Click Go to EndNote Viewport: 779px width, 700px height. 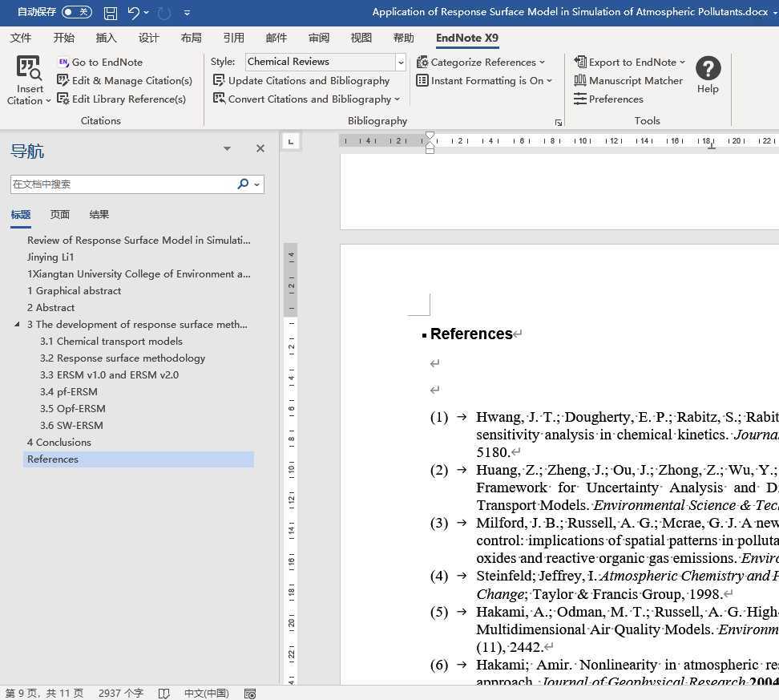pos(100,63)
